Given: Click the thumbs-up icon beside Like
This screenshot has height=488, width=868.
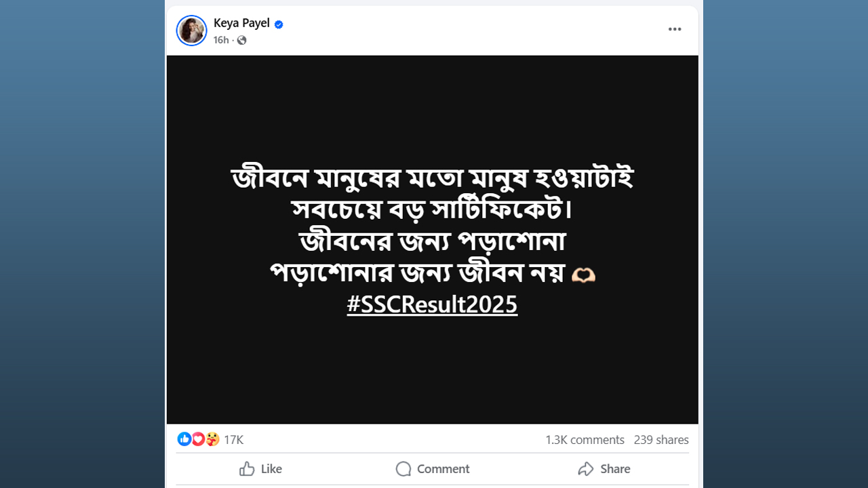Looking at the screenshot, I should (x=247, y=469).
